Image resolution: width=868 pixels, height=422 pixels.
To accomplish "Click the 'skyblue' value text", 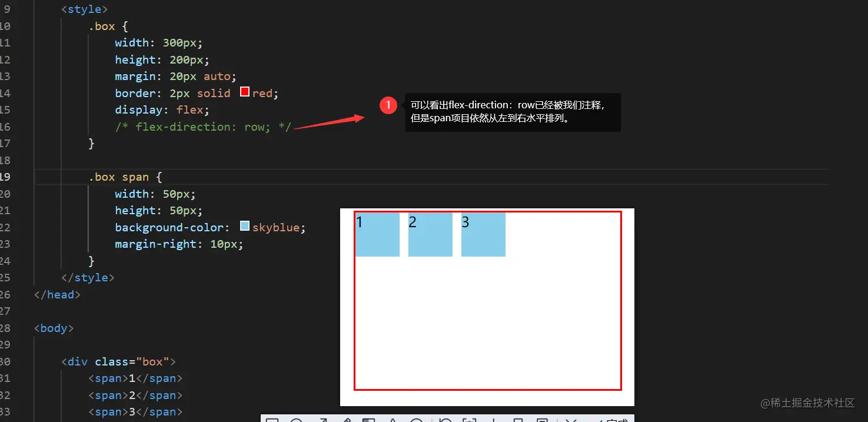I will [x=276, y=227].
